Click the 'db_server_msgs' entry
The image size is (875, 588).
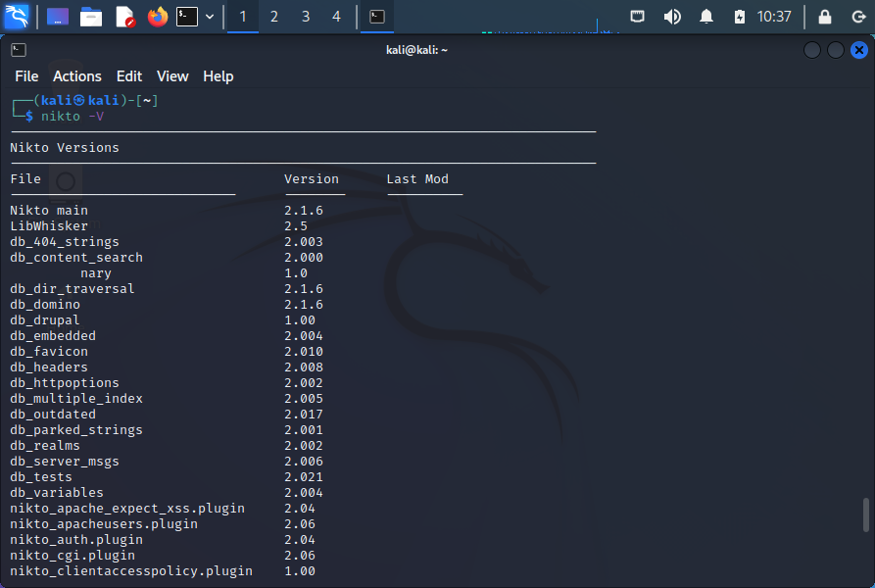pos(65,462)
